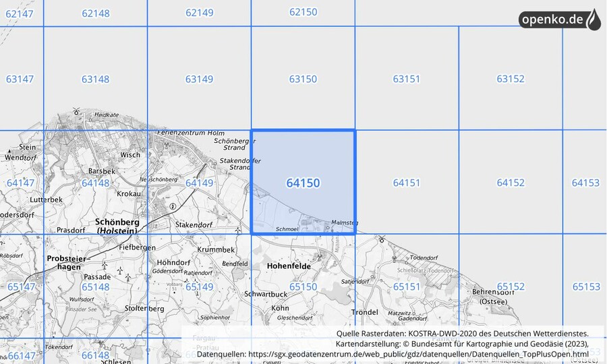
Task: Click grid cell label 65149
Action: (x=200, y=286)
